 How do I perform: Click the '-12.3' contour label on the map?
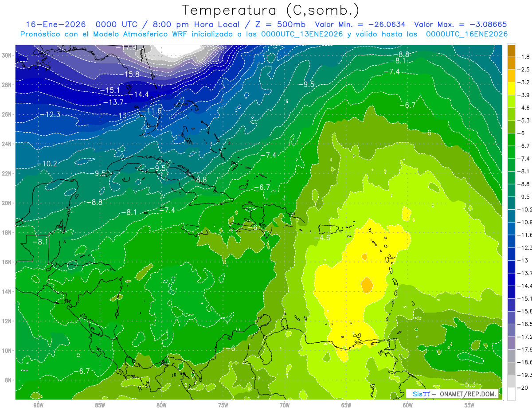50,114
